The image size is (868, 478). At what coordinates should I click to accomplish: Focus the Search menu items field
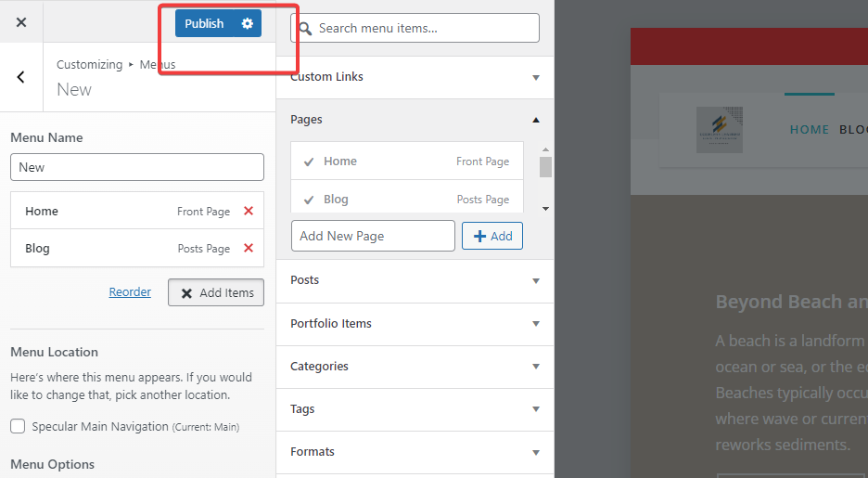(415, 28)
